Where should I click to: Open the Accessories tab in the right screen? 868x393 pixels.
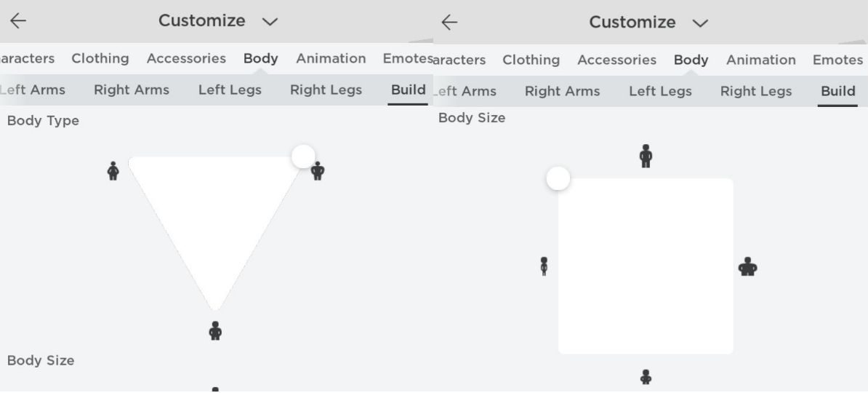616,60
